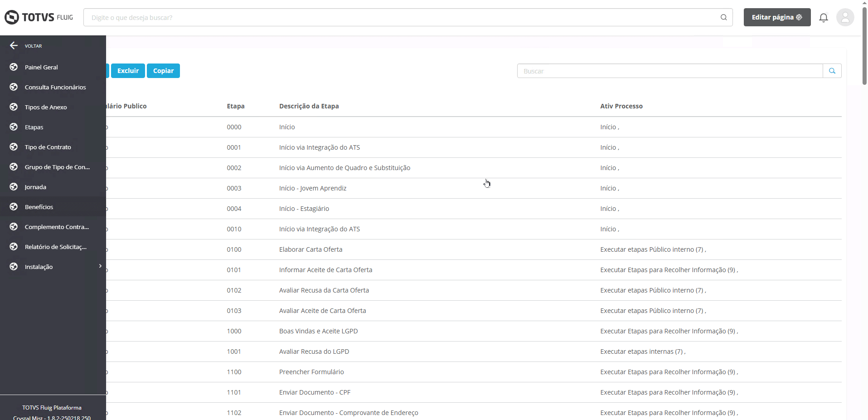Click 'Executar etapas internas (7)' cell
This screenshot has height=420, width=868.
[643, 352]
